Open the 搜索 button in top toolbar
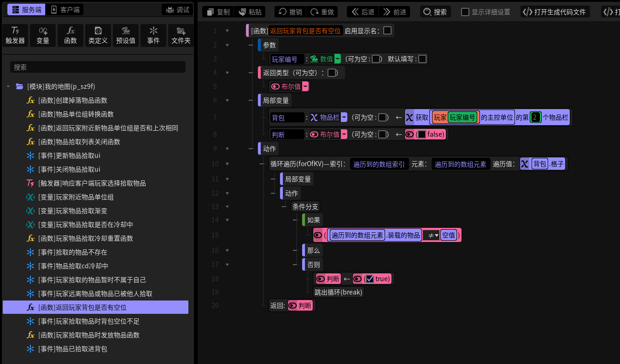The image size is (620, 364). (x=435, y=12)
